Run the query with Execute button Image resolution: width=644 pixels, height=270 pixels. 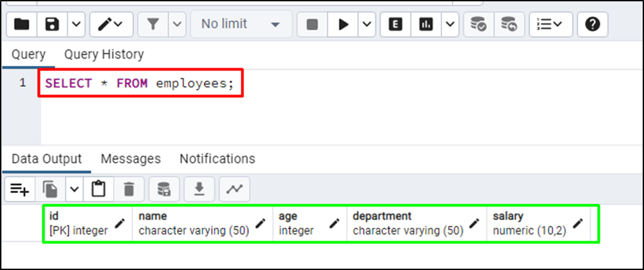(x=343, y=24)
